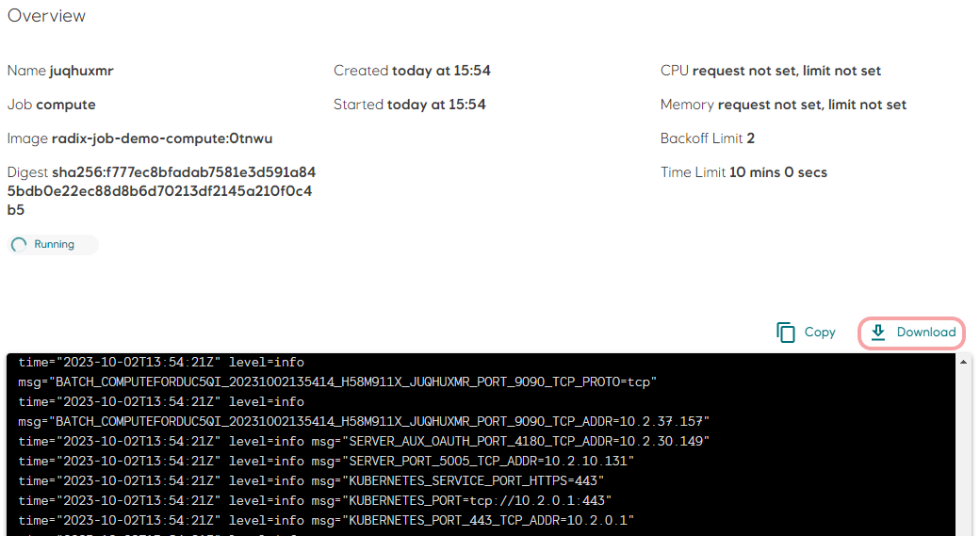Click the log viewer scrollbar track

(x=963, y=452)
